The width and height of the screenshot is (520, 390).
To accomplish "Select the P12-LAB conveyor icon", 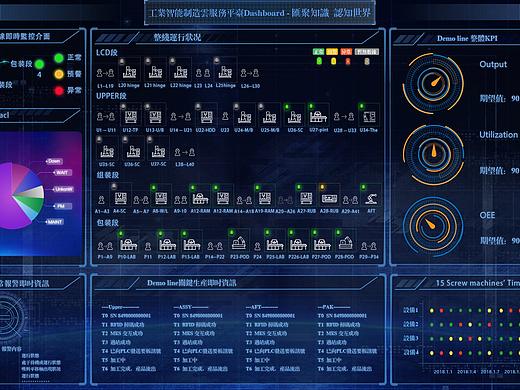I will (167, 245).
